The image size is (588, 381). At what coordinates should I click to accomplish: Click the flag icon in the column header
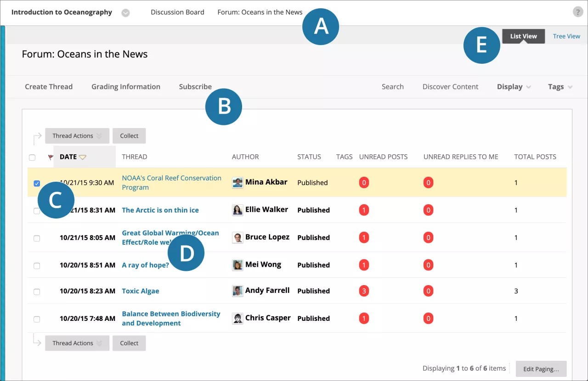click(51, 157)
